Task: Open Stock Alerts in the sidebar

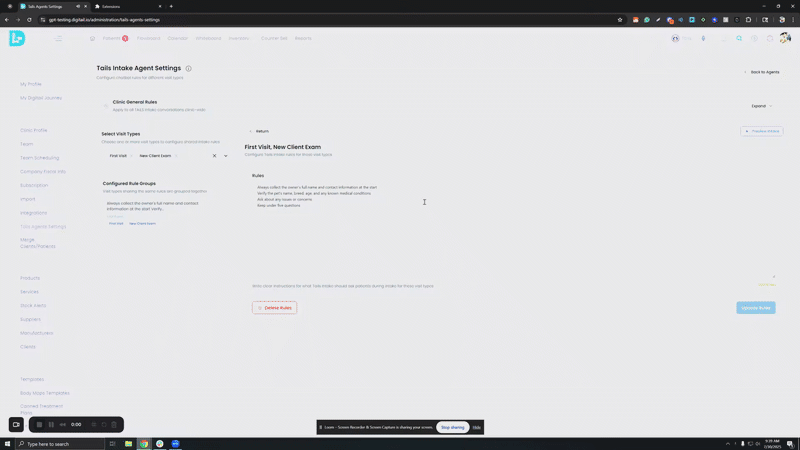Action: (x=33, y=306)
